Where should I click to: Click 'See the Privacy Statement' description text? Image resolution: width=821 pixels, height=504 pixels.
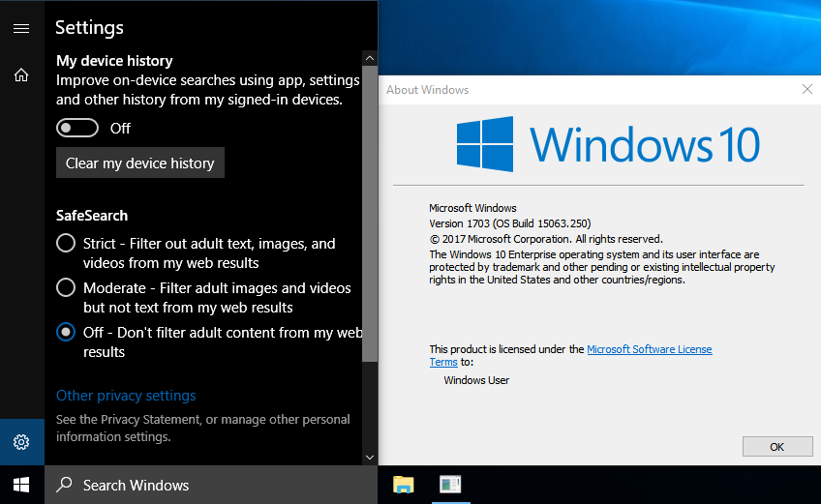click(x=203, y=429)
